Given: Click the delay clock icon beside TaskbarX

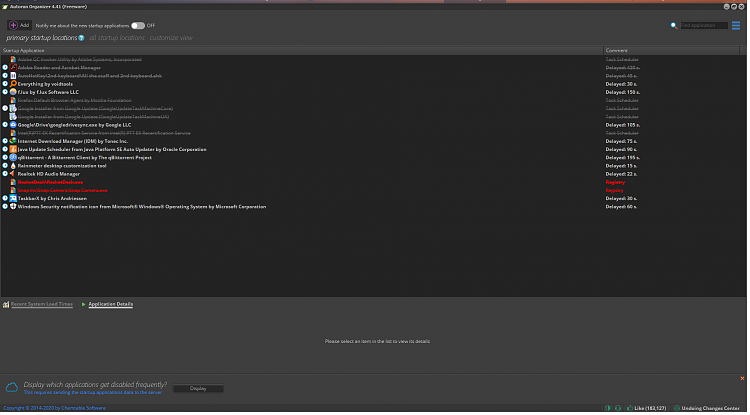Looking at the screenshot, I should pos(5,198).
